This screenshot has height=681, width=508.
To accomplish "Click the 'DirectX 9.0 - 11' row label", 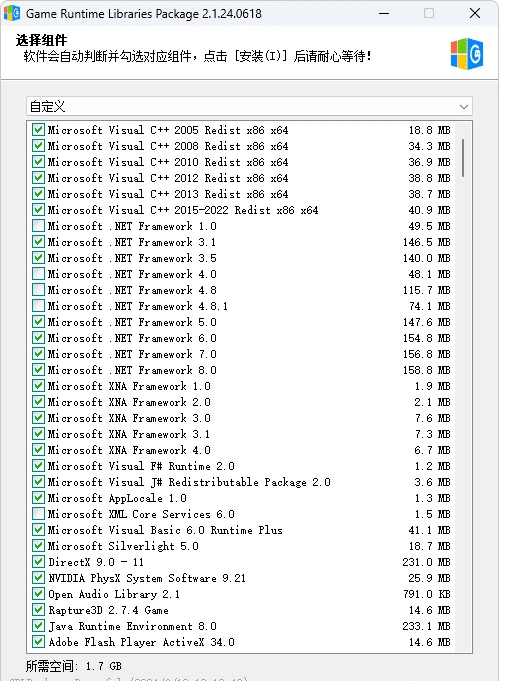I will tap(96, 562).
